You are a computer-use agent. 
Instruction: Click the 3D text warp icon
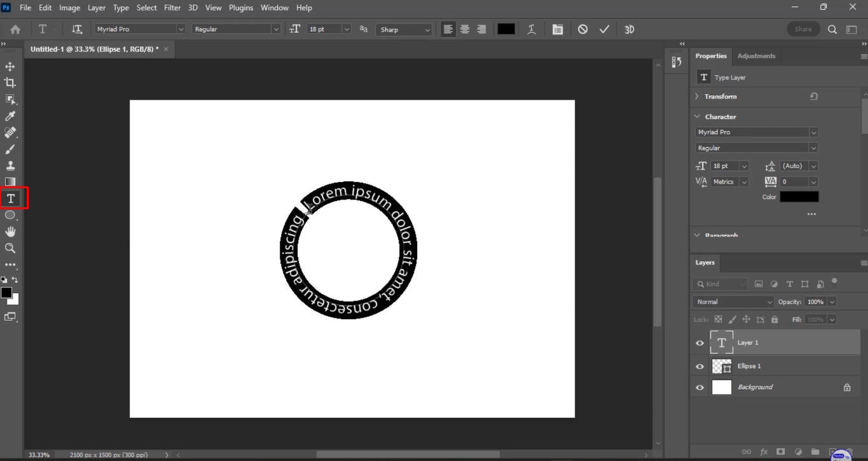click(x=629, y=29)
